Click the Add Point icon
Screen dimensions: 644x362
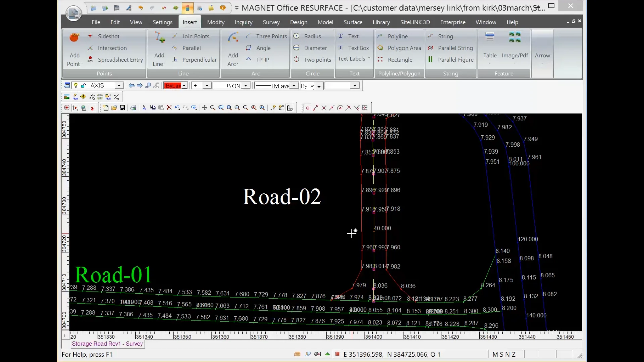point(74,38)
